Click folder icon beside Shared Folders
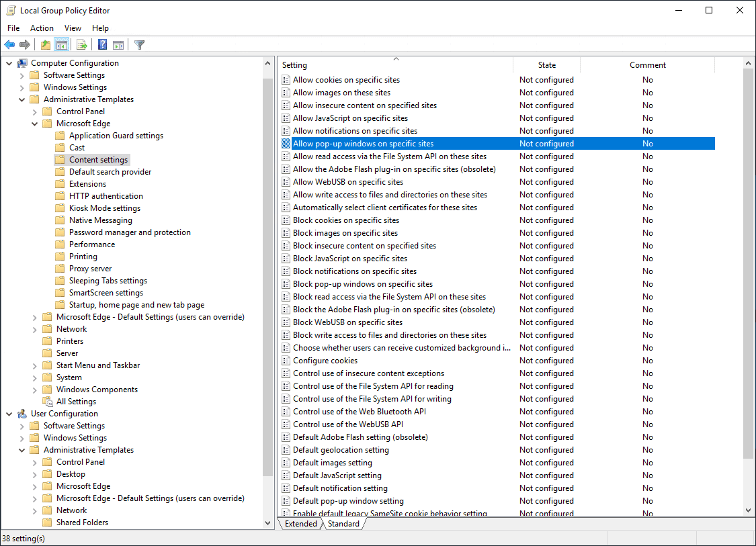The width and height of the screenshot is (756, 546). tap(47, 522)
